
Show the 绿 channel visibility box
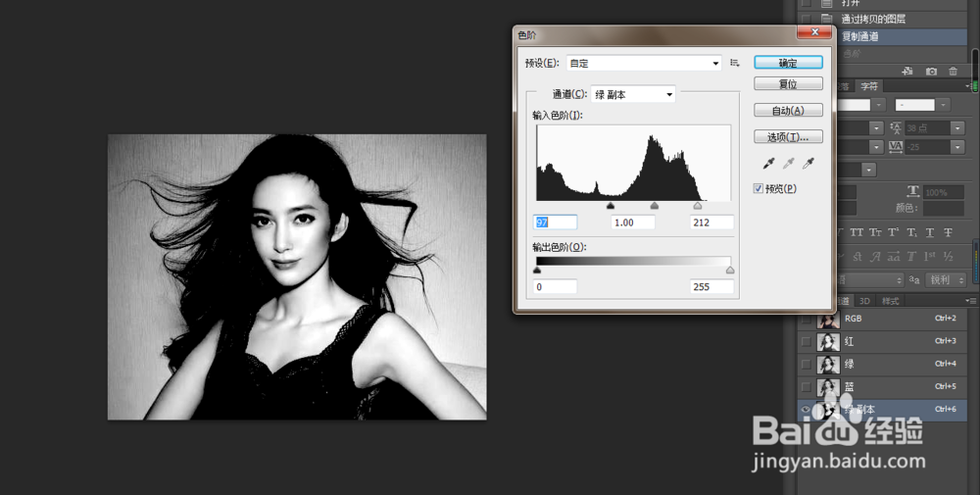coord(806,364)
